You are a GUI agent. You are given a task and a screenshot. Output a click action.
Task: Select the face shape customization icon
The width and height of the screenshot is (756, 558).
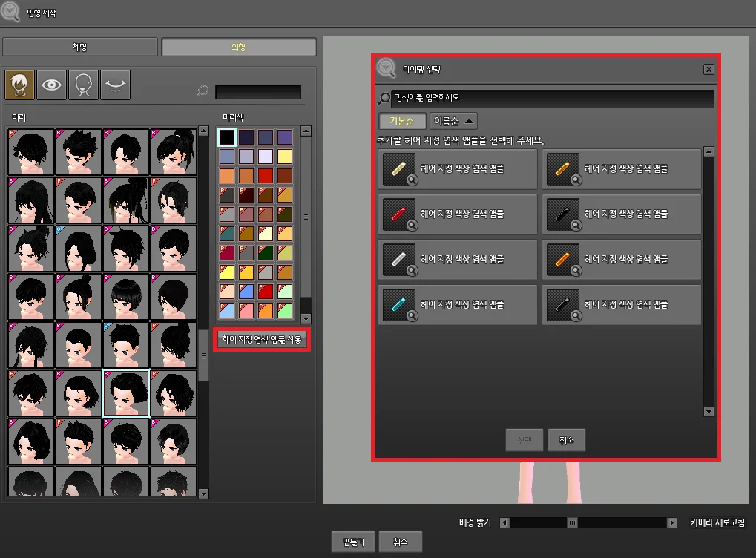pyautogui.click(x=83, y=84)
